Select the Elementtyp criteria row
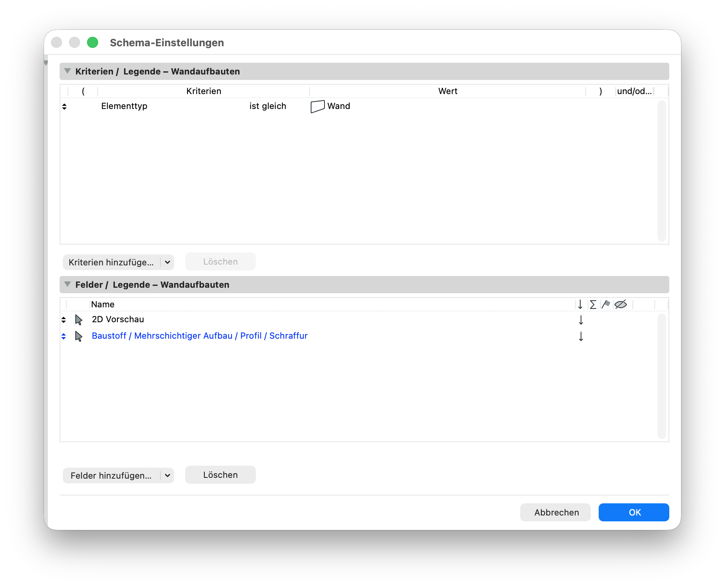725x588 pixels. click(x=359, y=106)
